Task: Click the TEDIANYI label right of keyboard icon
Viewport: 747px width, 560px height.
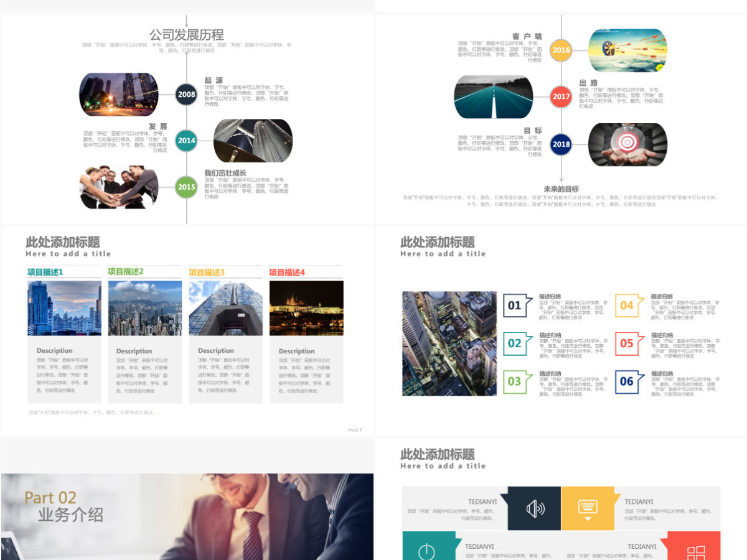Action: (639, 502)
